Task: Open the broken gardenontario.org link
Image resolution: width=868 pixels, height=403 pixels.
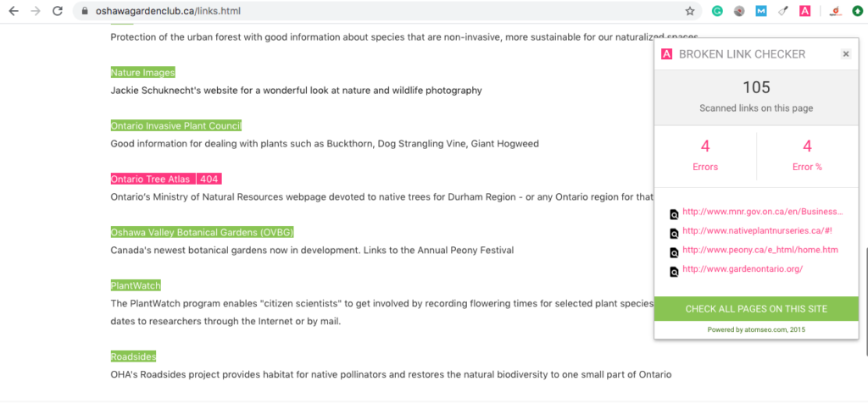Action: point(743,269)
